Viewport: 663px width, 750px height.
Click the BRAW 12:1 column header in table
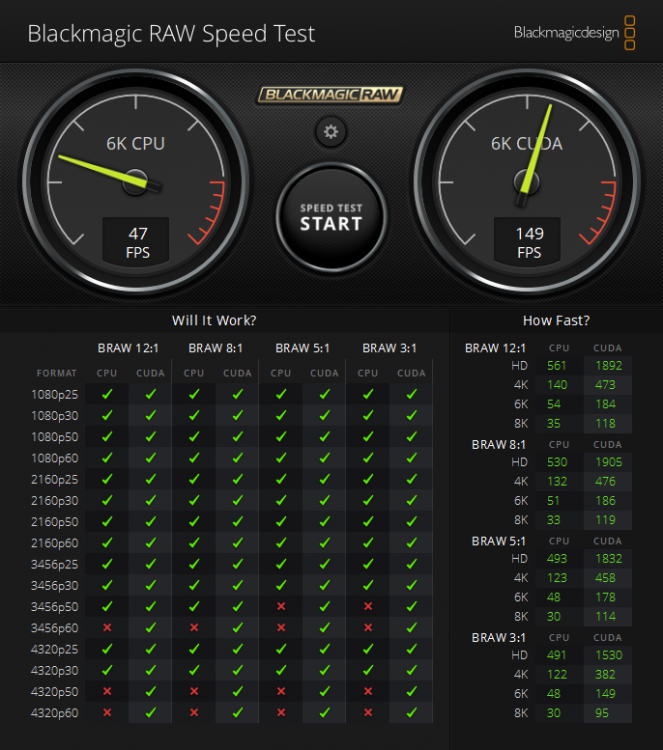[x=128, y=348]
